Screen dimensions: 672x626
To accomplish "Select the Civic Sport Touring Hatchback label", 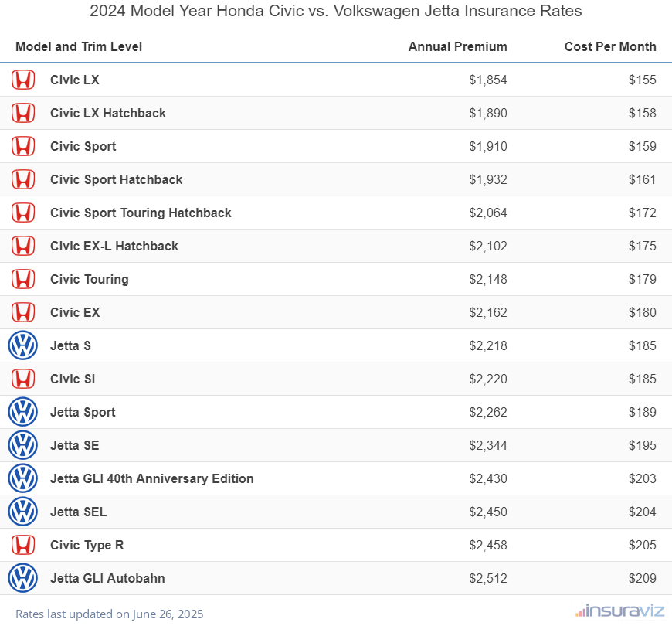I will [x=141, y=213].
